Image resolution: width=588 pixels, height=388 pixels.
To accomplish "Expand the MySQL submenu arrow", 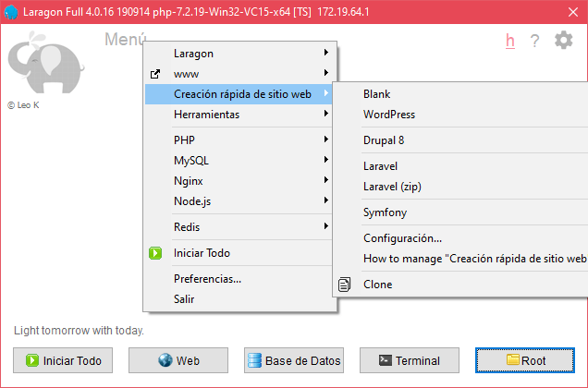I will 326,159.
